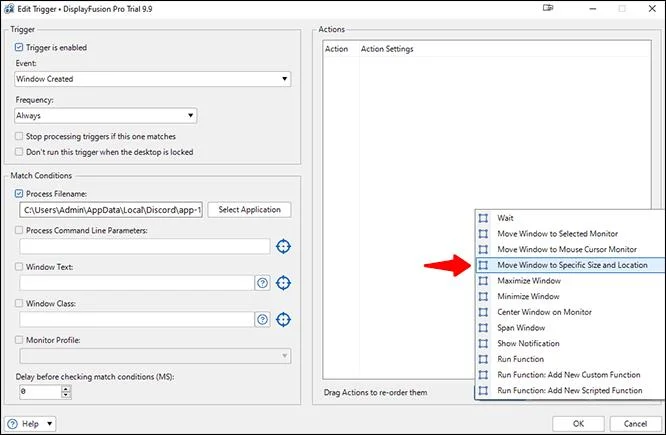Viewport: 666px width, 435px height.
Task: Enable the Window Text checkbox
Action: pos(19,267)
